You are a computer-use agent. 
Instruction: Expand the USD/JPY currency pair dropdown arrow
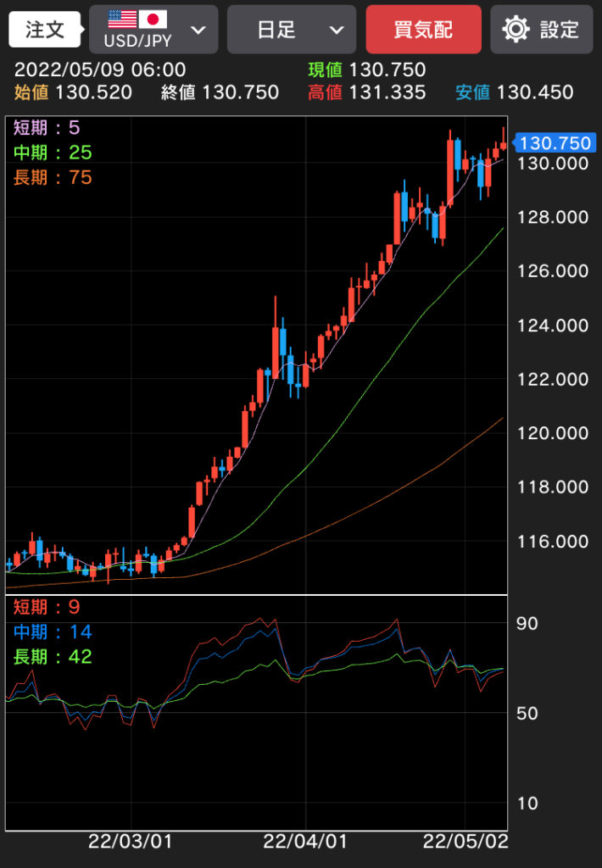(x=198, y=31)
